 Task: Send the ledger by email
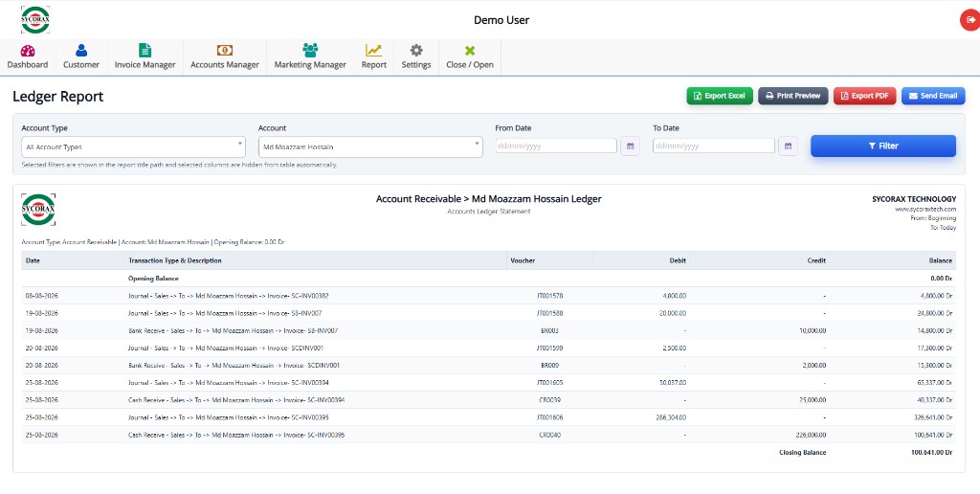point(933,96)
